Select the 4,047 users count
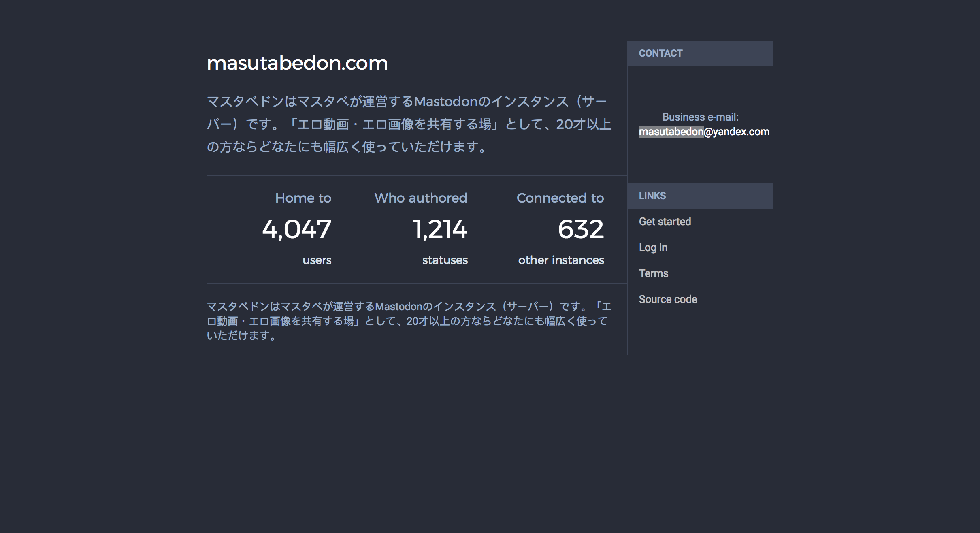The height and width of the screenshot is (533, 980). (297, 229)
